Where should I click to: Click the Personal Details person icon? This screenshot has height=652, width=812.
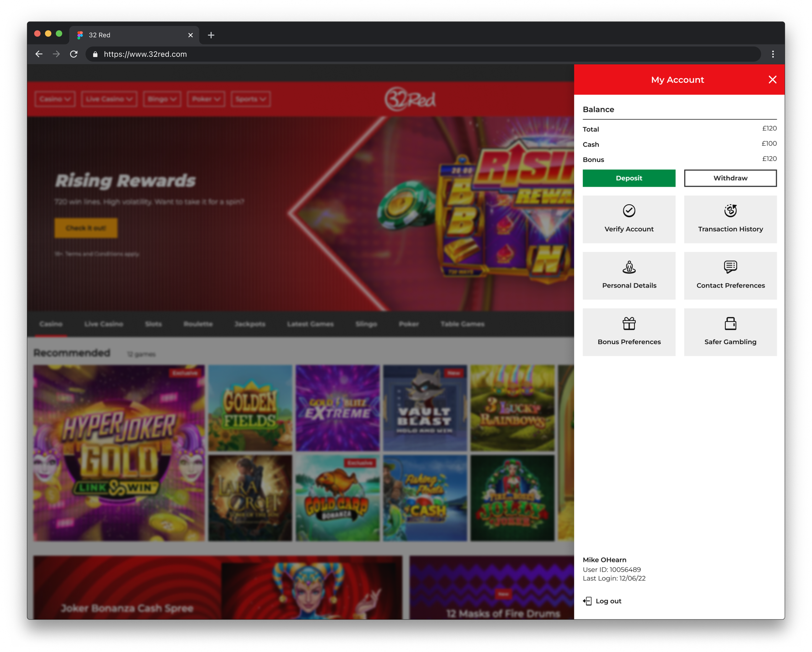click(x=628, y=267)
